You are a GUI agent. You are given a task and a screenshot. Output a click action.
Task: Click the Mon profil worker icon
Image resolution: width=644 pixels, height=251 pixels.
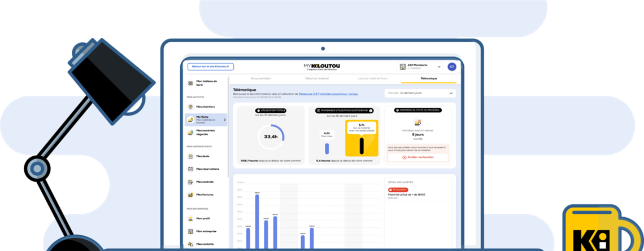[190, 218]
